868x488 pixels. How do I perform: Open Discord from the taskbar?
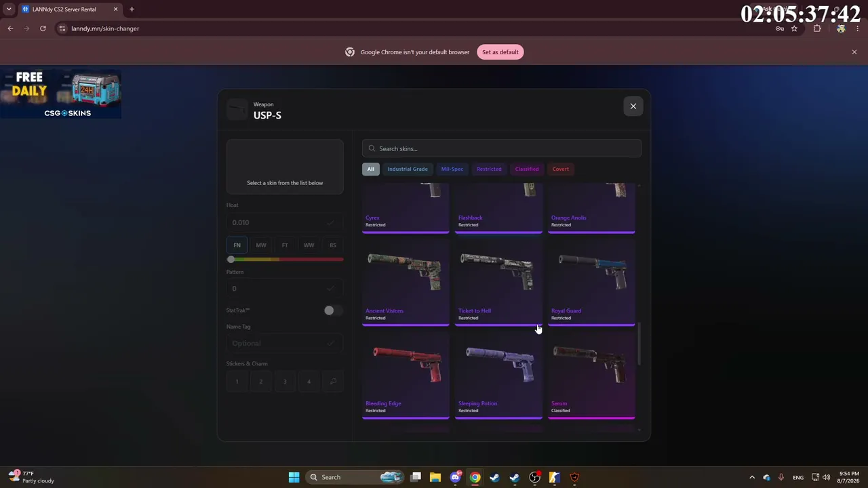(456, 477)
